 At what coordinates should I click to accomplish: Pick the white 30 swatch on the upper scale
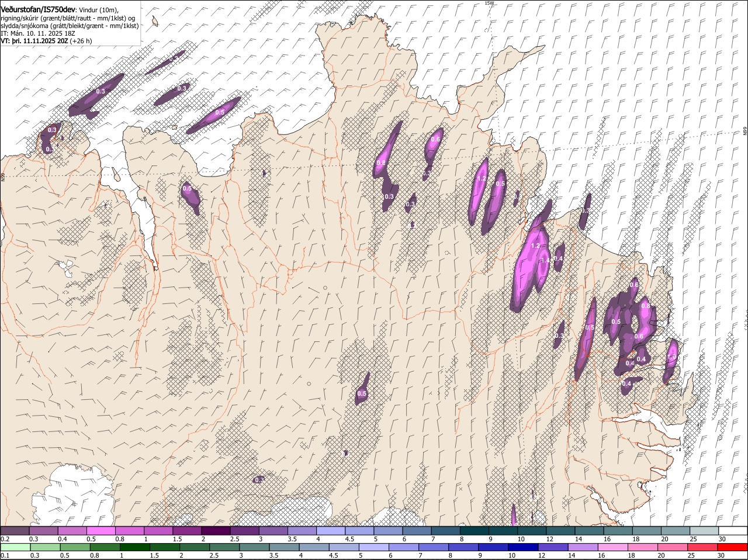[733, 530]
